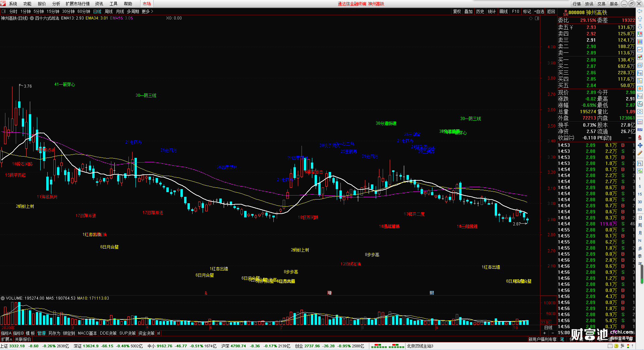Toggle the panel layout icon left of 分时
Viewport: 644px width, 350px height.
pyautogui.click(x=4, y=11)
